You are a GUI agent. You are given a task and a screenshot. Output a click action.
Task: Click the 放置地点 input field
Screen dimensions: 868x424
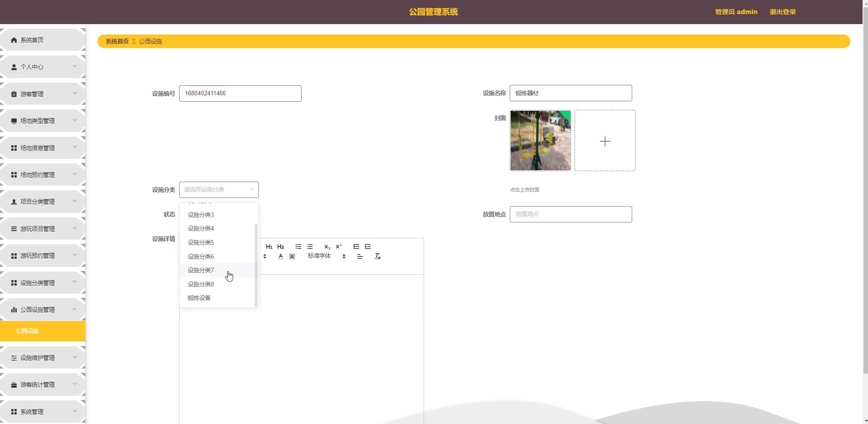tap(571, 214)
